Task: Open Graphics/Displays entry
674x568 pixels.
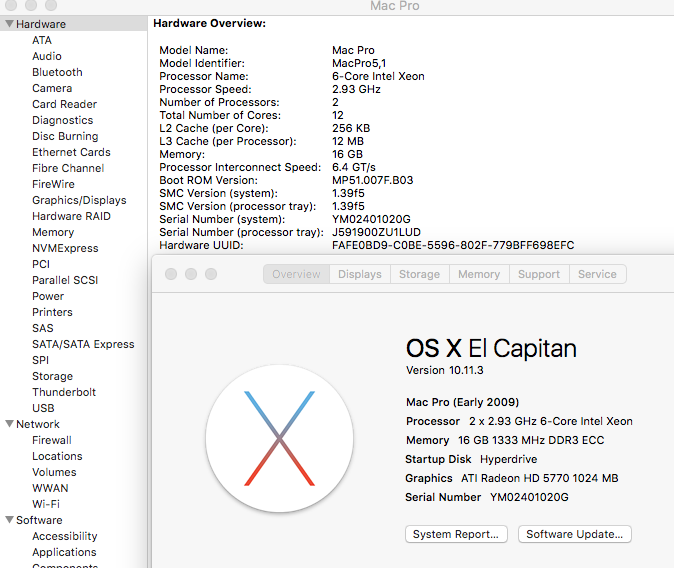Action: click(x=79, y=200)
